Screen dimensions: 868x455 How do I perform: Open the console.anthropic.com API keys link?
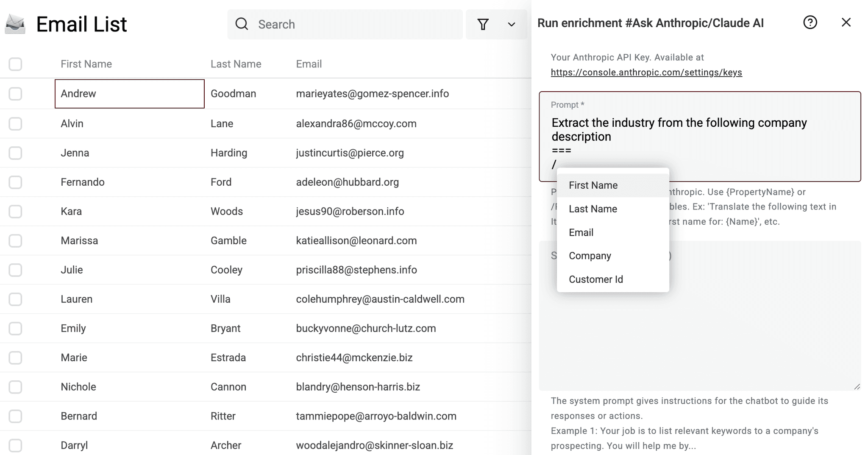point(646,73)
